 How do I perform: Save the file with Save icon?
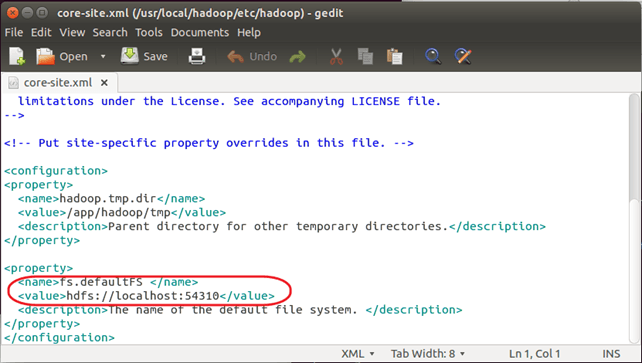[129, 56]
